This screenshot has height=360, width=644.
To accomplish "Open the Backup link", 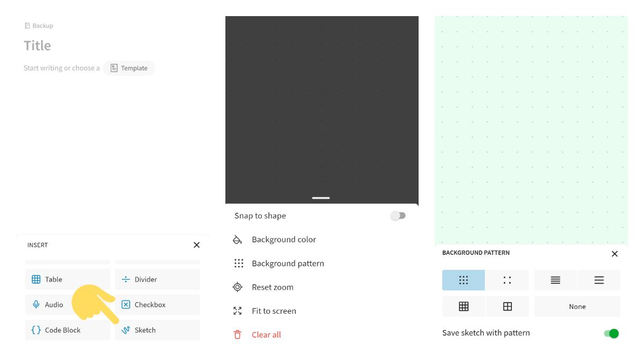I will tap(39, 25).
